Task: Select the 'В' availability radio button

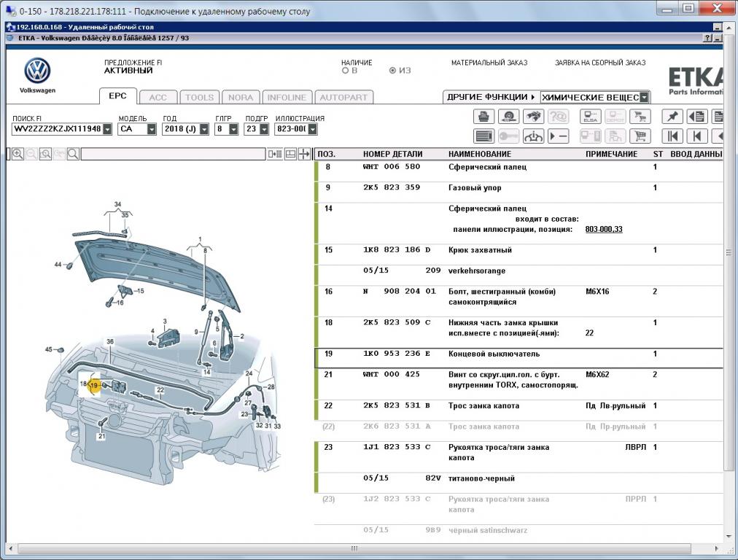Action: coord(346,71)
